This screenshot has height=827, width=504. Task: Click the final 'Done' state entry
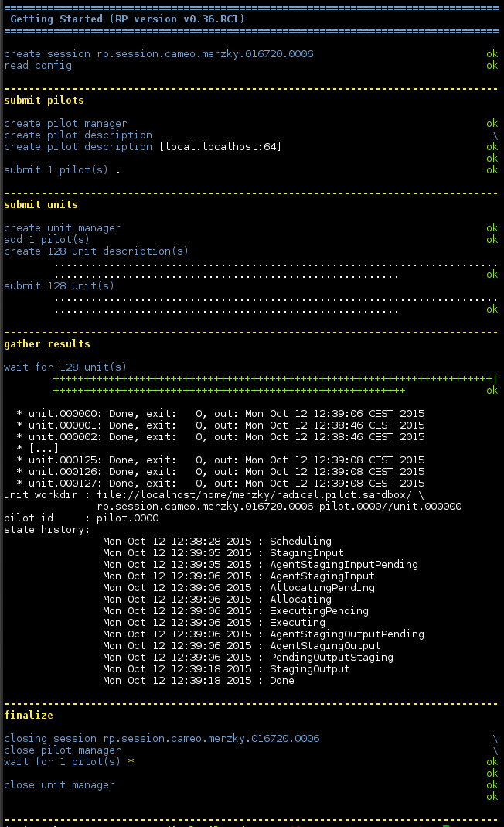[x=199, y=680]
